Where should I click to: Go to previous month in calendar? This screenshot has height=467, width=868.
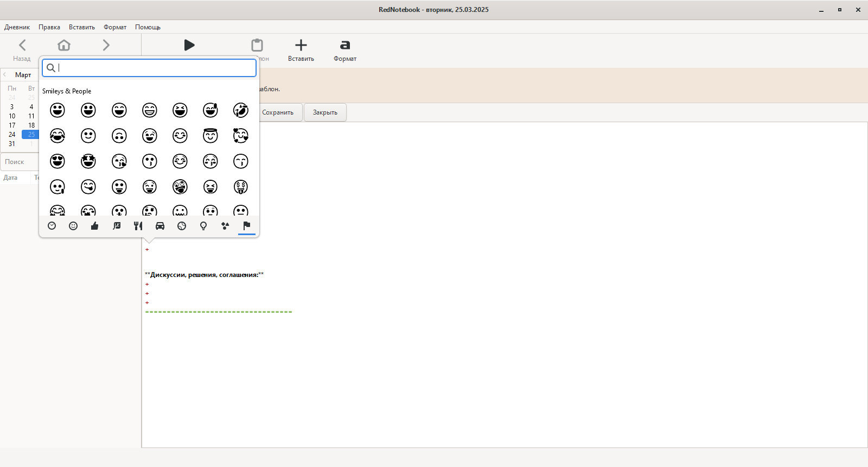[x=5, y=75]
